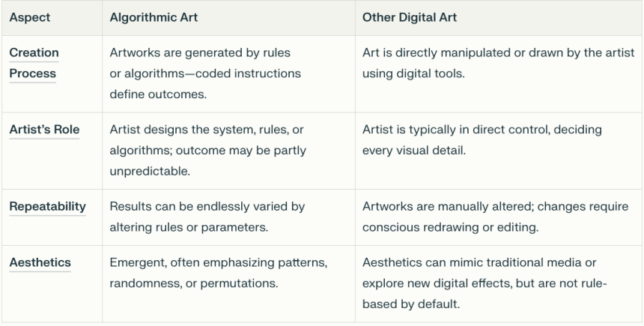Click the cell about artworks generated by rules
This screenshot has width=644, height=326.
coord(228,74)
